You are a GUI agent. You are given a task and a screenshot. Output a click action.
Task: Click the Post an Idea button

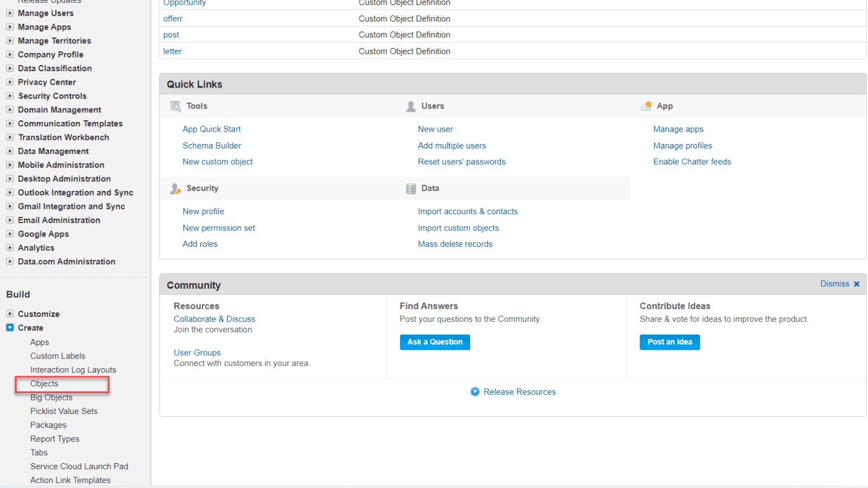[669, 342]
